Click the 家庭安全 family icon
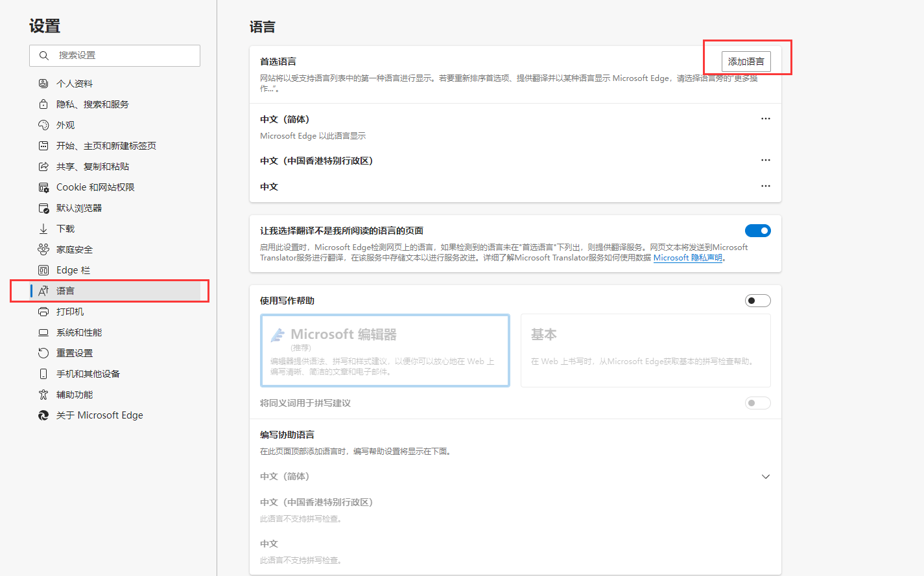This screenshot has height=576, width=924. point(43,249)
